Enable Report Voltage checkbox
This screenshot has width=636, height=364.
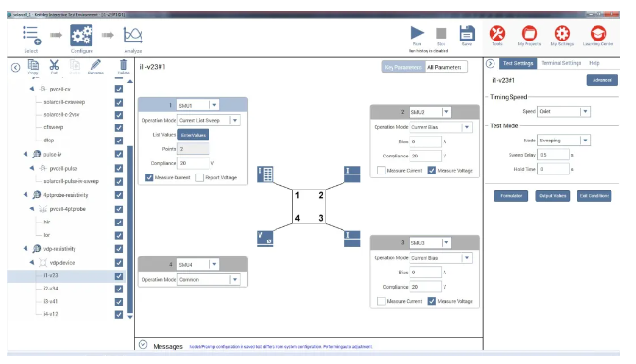(199, 177)
